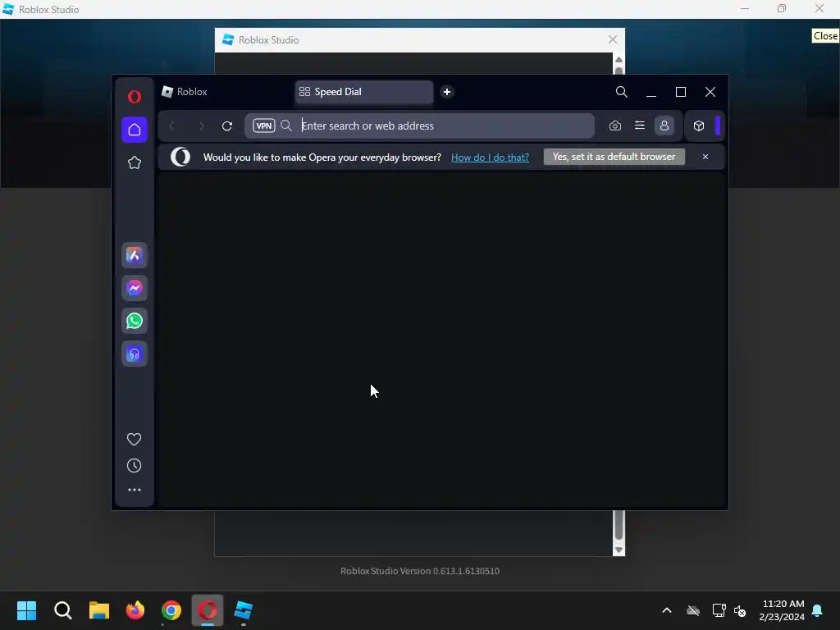Open Windows taskbar Search
Screen dimensions: 840x630
(62, 610)
